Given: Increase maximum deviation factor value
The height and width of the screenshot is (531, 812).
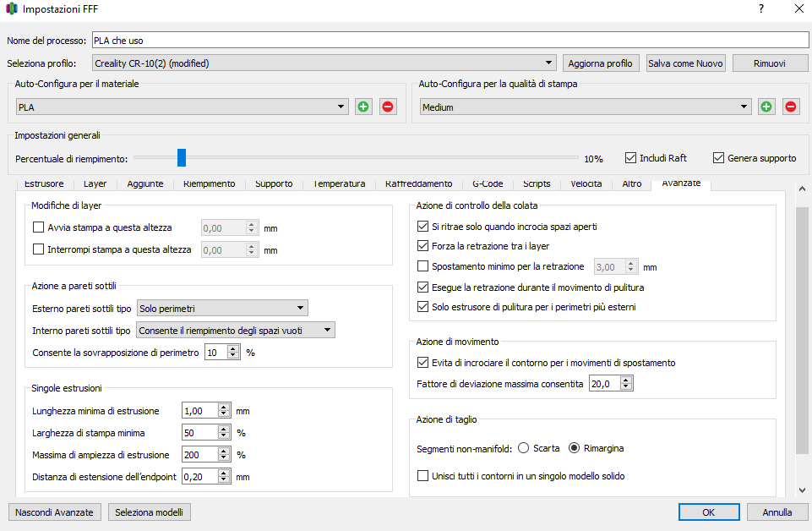Looking at the screenshot, I should coord(625,380).
